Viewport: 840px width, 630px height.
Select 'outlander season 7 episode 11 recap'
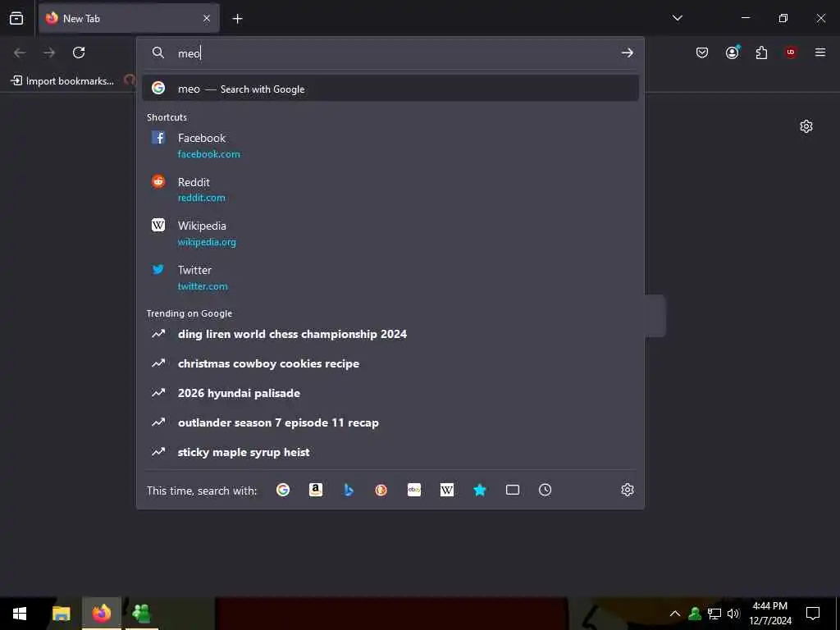390,422
